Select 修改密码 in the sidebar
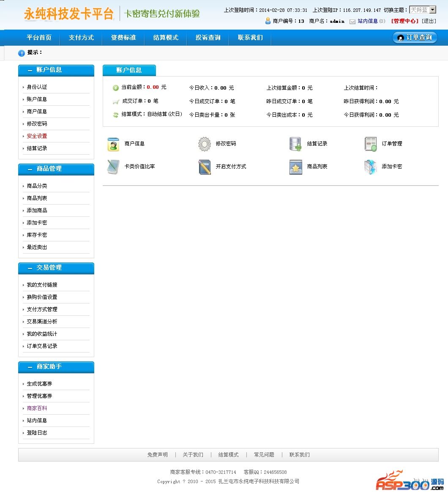 37,123
